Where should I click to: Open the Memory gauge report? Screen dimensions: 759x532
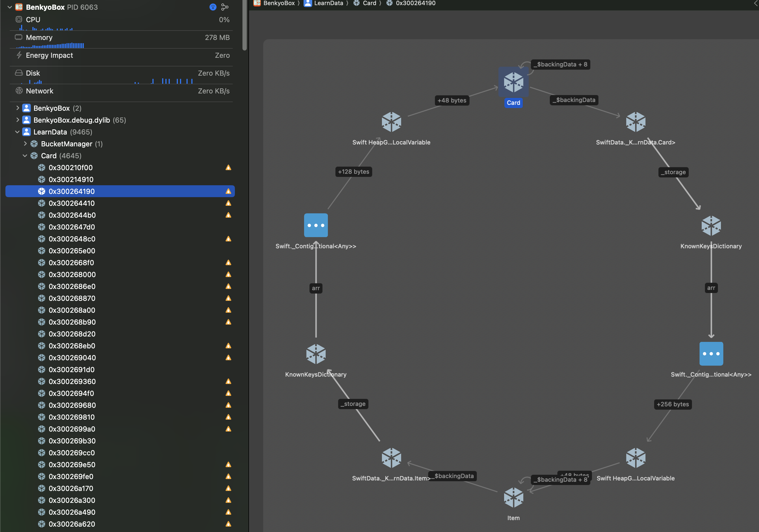(122, 40)
